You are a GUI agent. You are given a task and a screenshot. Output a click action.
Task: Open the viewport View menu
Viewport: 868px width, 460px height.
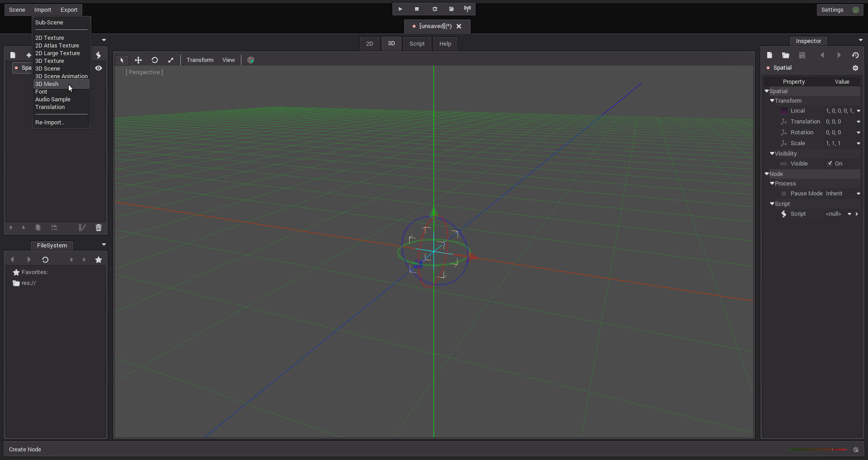228,60
